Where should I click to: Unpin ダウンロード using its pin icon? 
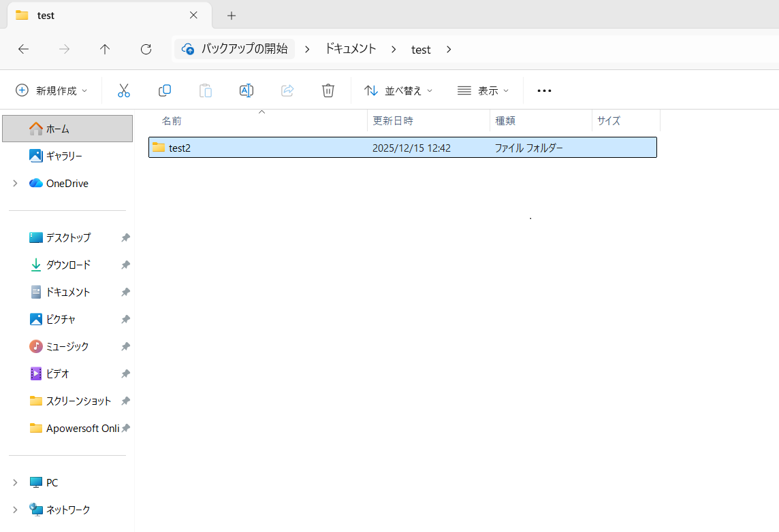click(125, 265)
